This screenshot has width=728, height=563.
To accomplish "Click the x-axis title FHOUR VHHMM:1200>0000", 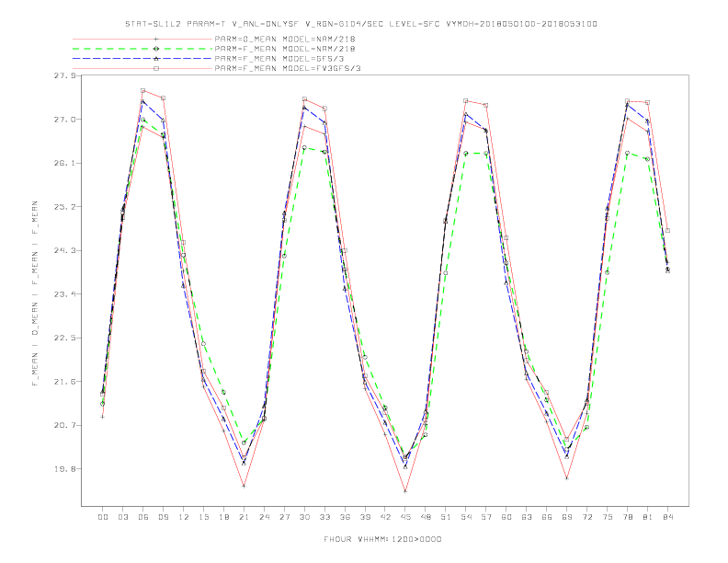I will [382, 539].
